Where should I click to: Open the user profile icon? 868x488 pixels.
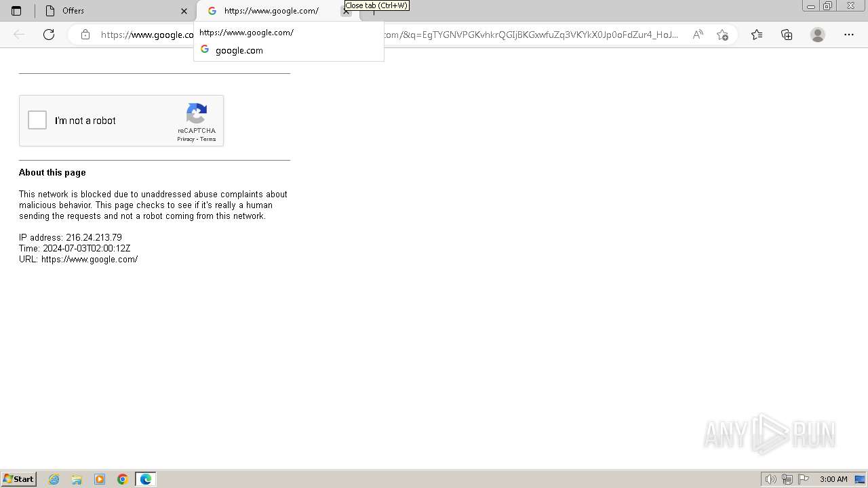tap(818, 35)
